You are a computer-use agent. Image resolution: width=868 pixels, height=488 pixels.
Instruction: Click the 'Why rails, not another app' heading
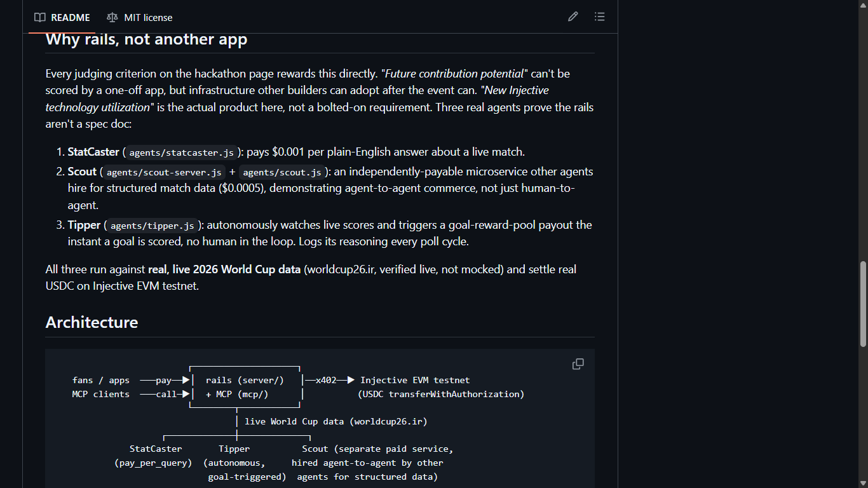tap(146, 39)
